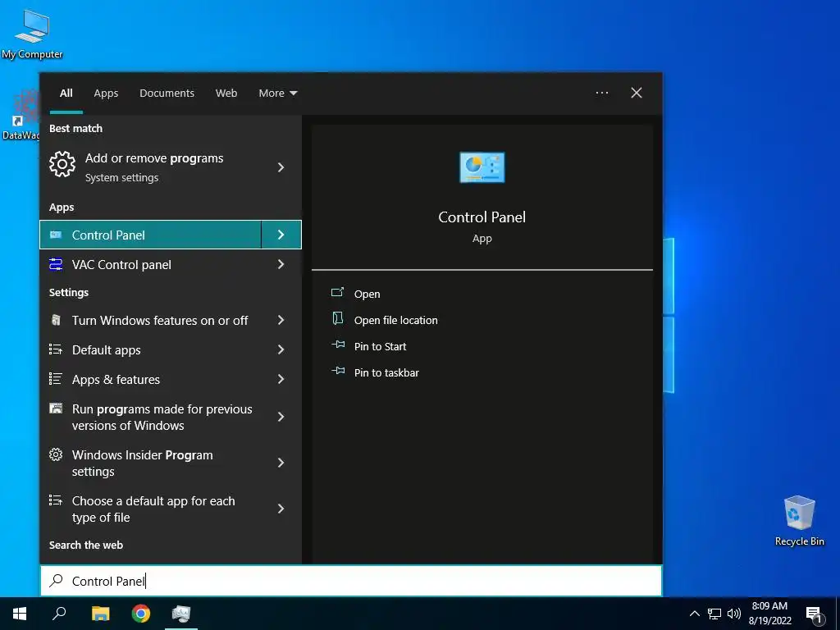Click the Open action icon
Viewport: 840px width, 630px height.
(337, 292)
